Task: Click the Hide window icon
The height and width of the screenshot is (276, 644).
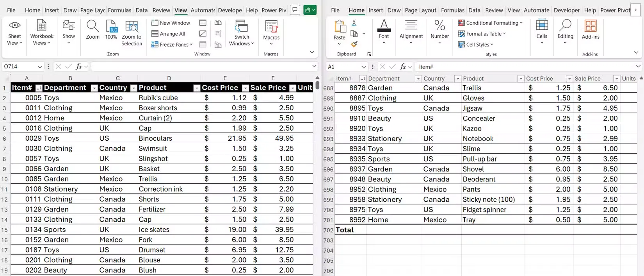Action: click(203, 34)
